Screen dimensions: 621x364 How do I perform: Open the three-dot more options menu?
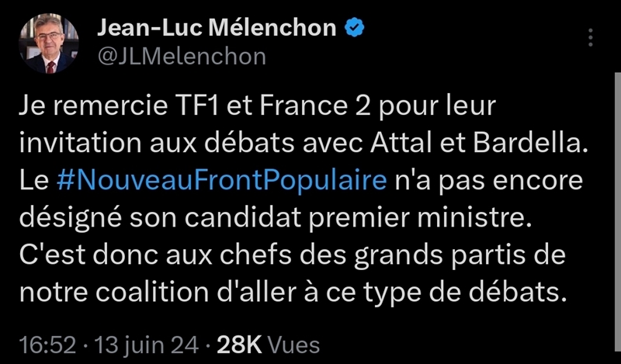pyautogui.click(x=590, y=37)
